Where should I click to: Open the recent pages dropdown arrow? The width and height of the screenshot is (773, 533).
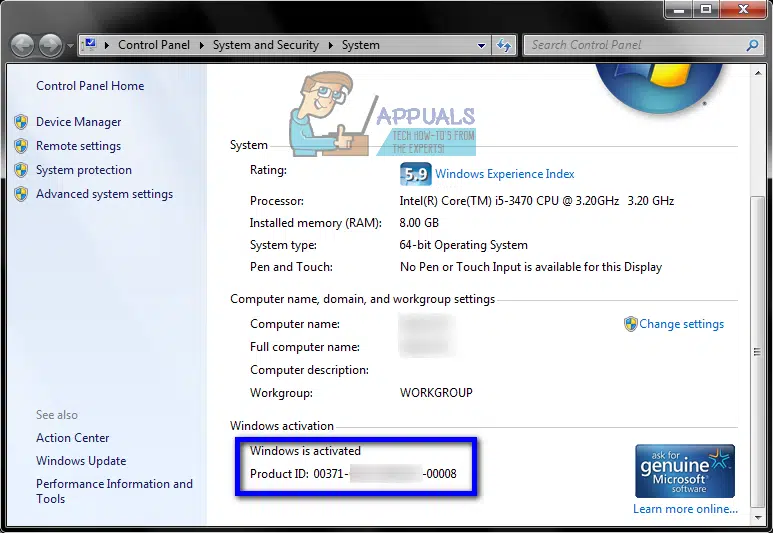(x=70, y=46)
